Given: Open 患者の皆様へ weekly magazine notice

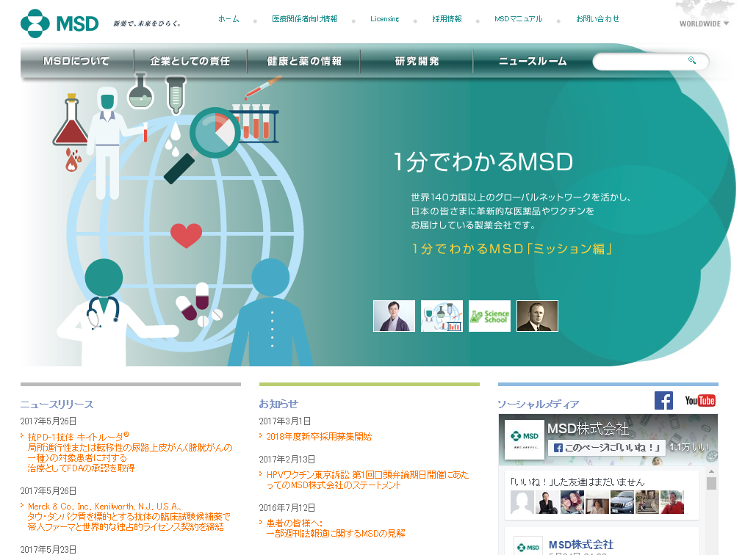Looking at the screenshot, I should [336, 528].
